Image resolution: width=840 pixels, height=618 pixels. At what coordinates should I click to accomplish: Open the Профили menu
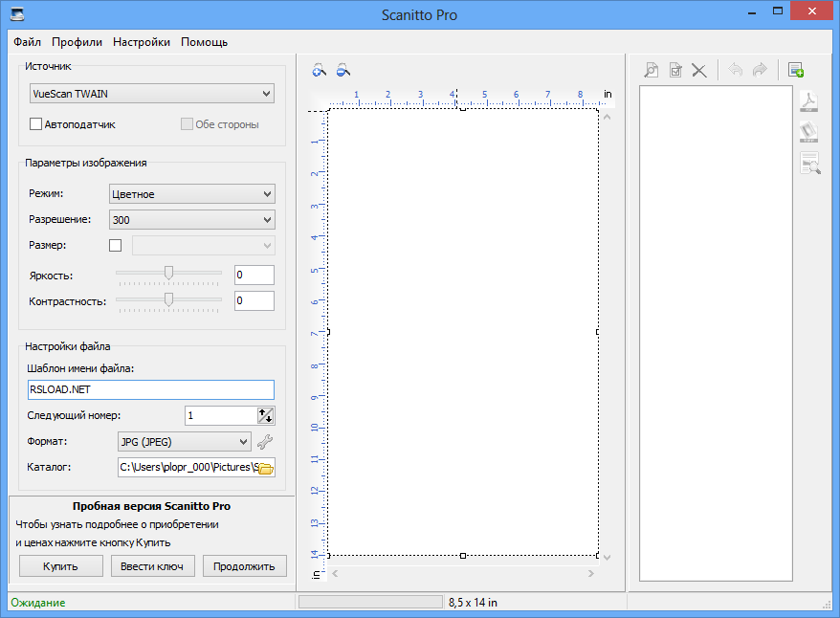click(x=77, y=42)
